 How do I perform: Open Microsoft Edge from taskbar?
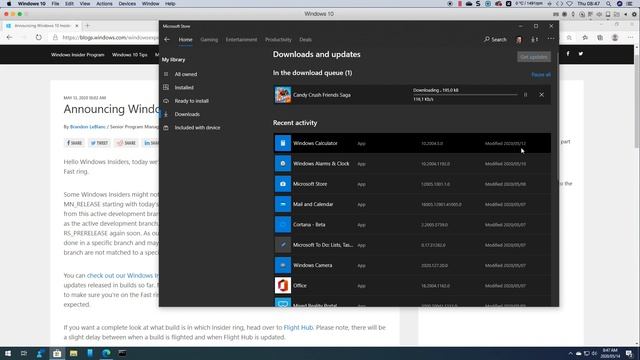pyautogui.click(x=106, y=353)
